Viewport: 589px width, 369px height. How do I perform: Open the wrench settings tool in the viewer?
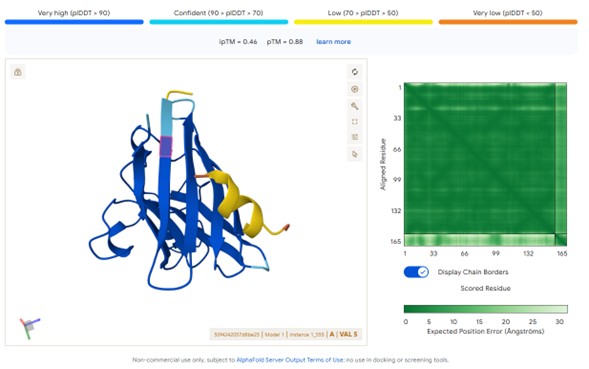(x=355, y=106)
